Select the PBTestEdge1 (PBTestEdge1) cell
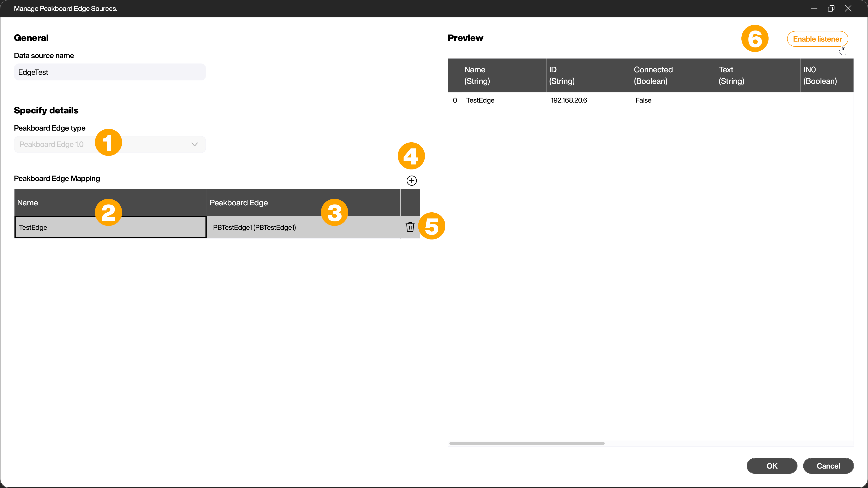The width and height of the screenshot is (868, 488). (x=303, y=227)
